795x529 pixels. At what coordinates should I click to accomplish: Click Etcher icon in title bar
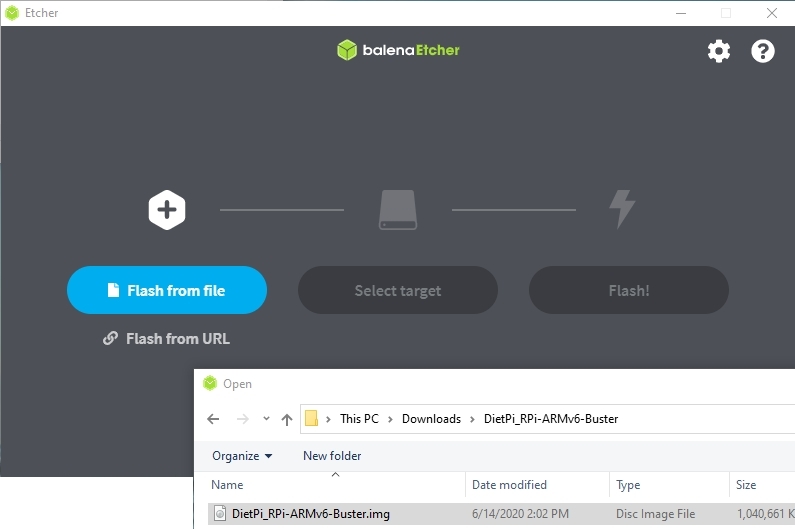pyautogui.click(x=12, y=13)
